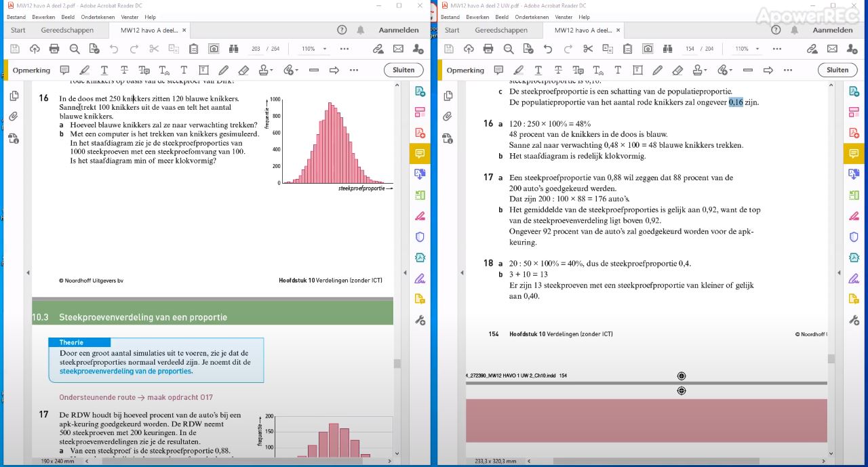Viewport: 868px width, 467px height.
Task: Switch to Start tab in deel 2 UW window
Action: [x=452, y=30]
